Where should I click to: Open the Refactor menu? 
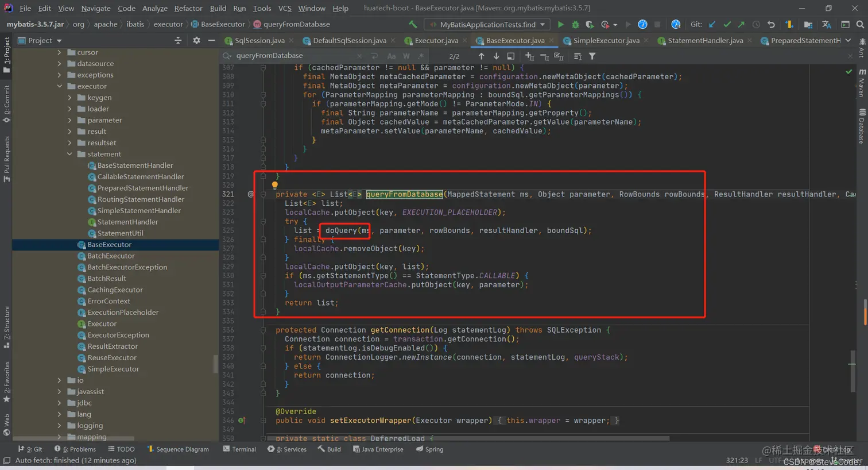click(x=188, y=8)
